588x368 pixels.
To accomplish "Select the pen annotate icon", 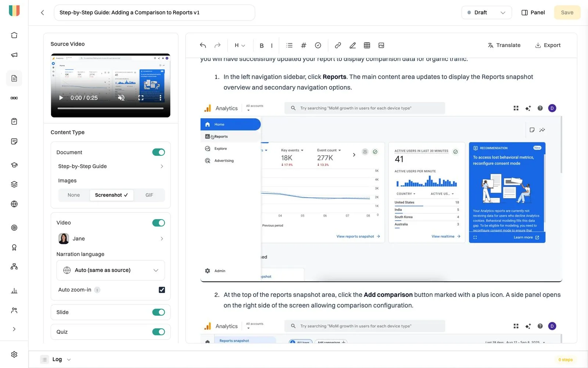I will pos(352,45).
